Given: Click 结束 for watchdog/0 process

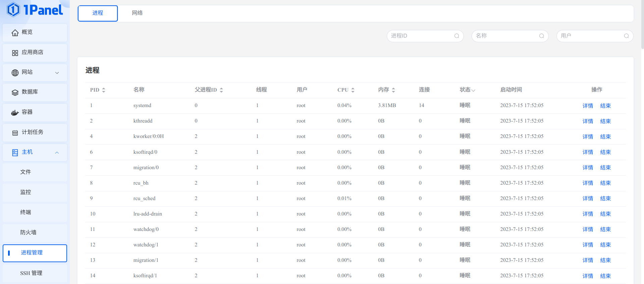Looking at the screenshot, I should tap(605, 229).
